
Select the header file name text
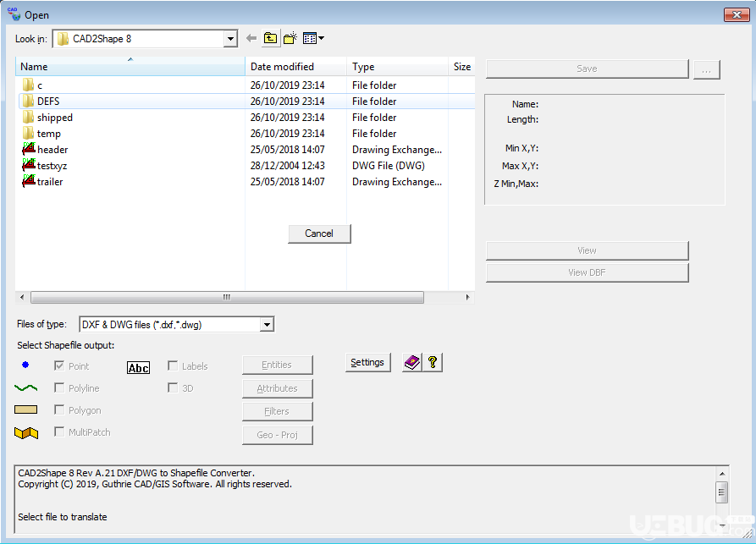click(52, 150)
